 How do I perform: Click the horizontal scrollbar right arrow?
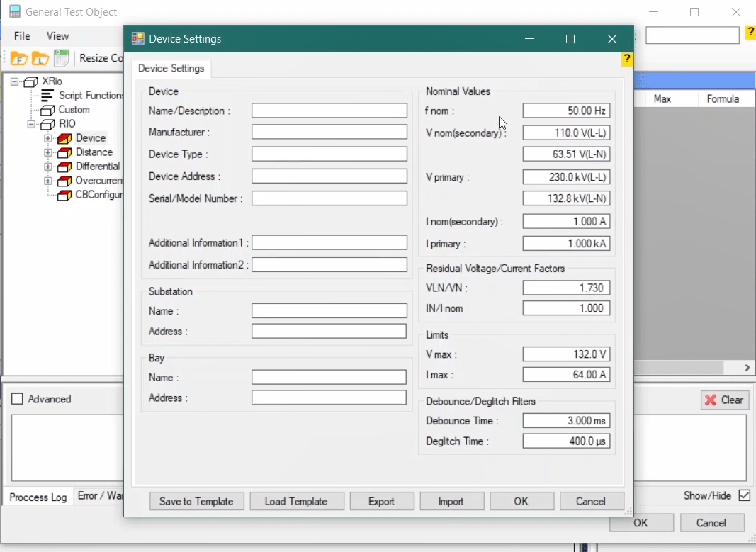pyautogui.click(x=747, y=368)
